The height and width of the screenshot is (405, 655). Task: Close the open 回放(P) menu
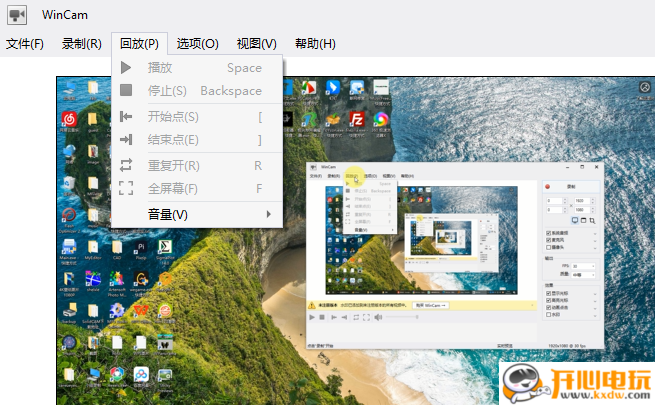coord(139,43)
